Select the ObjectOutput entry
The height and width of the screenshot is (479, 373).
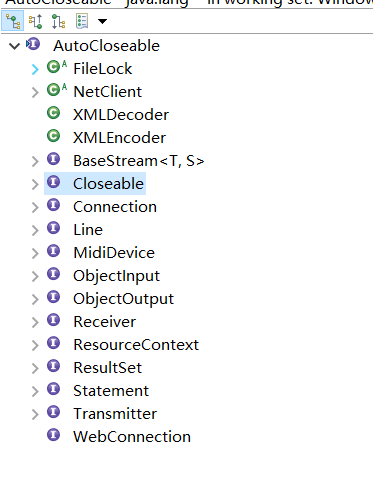pyautogui.click(x=123, y=299)
